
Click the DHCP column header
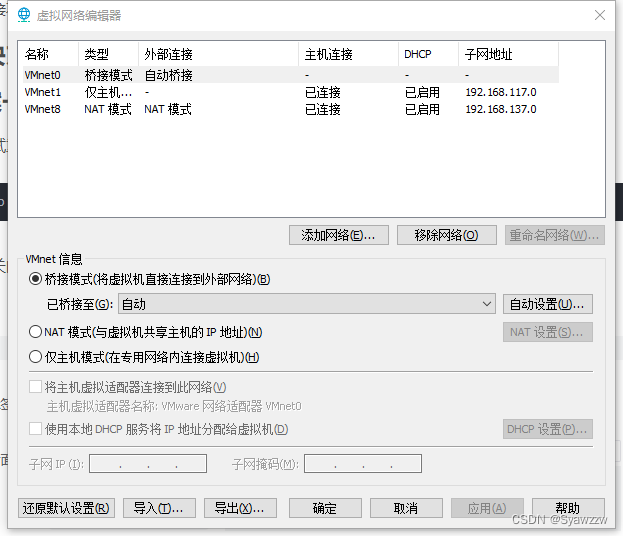point(429,54)
